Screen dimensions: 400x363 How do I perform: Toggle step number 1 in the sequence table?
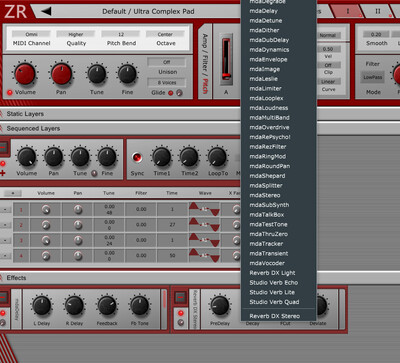click(21, 210)
